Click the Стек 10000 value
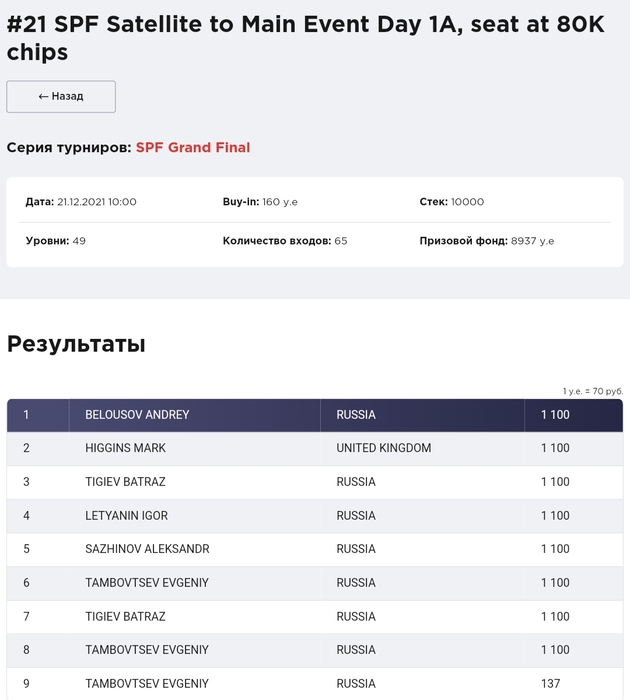This screenshot has width=630, height=700. click(x=467, y=202)
